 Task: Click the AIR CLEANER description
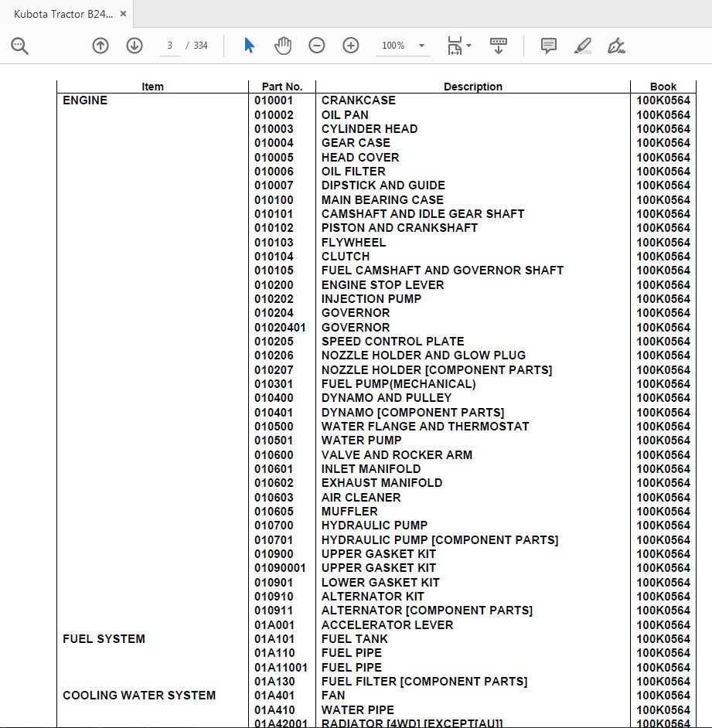(x=361, y=497)
